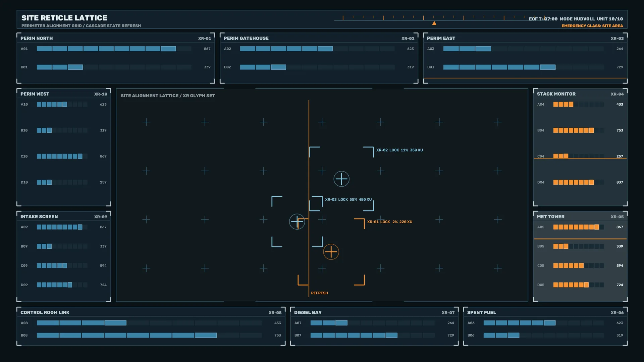Select the XR-03 LOCK 55% 480 XU label
644x362 pixels.
[x=348, y=199]
